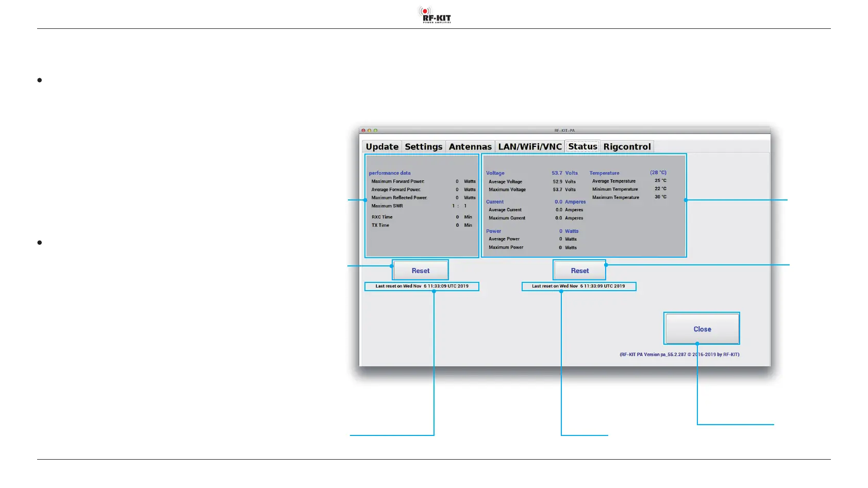Screen dimensions: 868x488
Task: Click the 'Maximum SWR' label
Action: (x=387, y=206)
